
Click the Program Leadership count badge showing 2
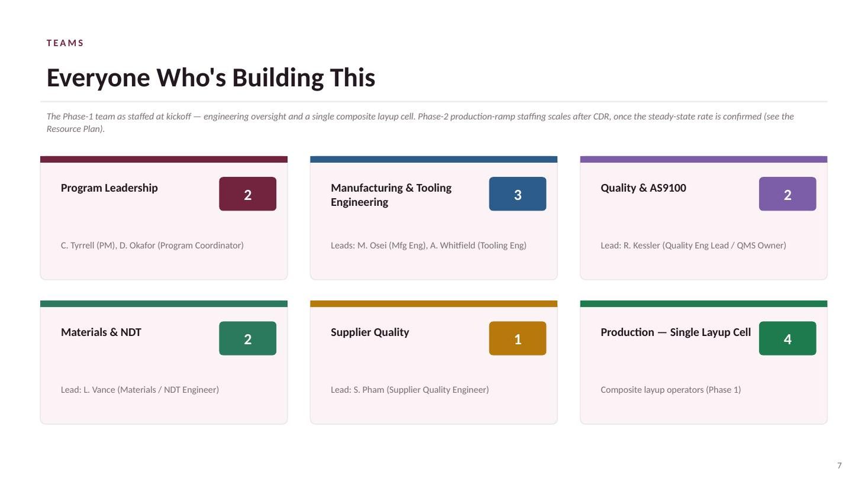247,194
